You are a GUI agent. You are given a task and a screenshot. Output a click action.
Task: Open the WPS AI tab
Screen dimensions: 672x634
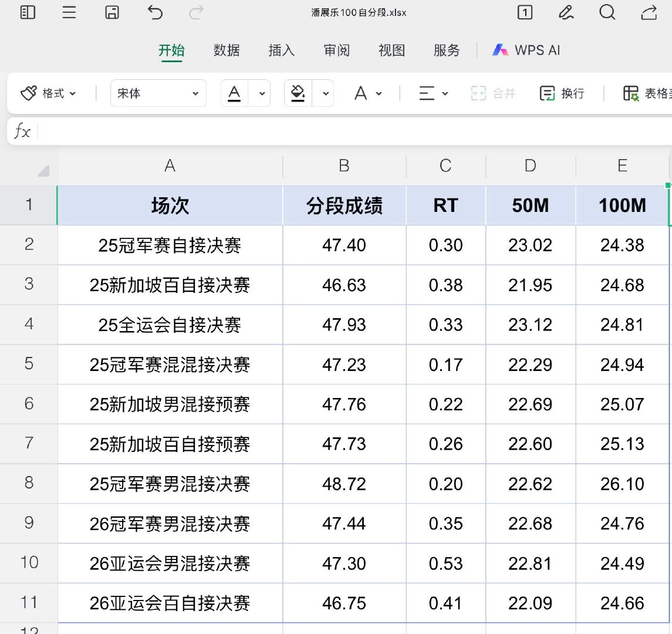coord(526,50)
